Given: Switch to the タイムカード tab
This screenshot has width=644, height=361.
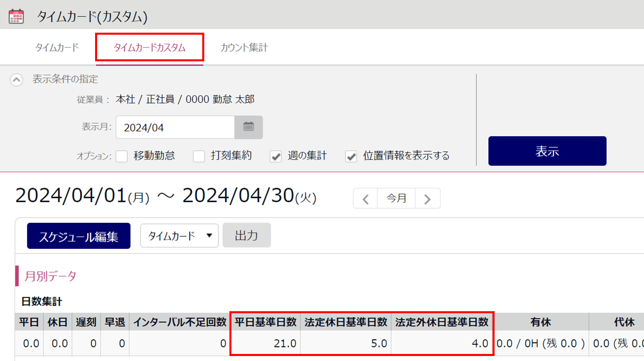Looking at the screenshot, I should point(57,48).
